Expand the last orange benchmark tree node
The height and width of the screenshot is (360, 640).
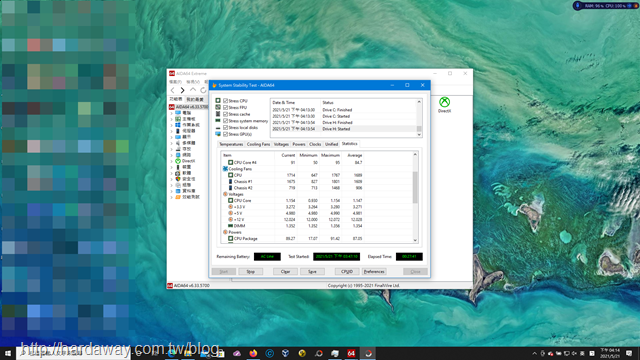[171, 197]
